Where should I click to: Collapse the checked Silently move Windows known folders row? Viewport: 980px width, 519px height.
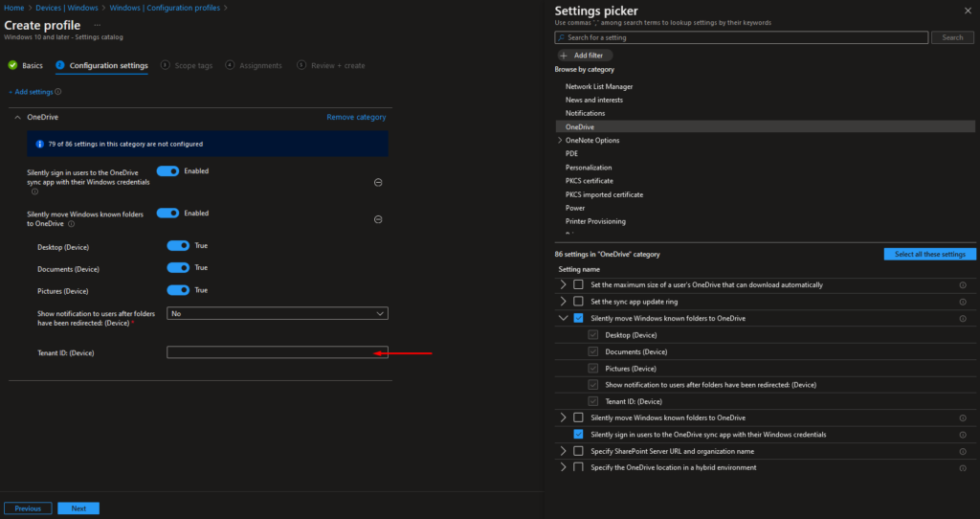click(563, 318)
